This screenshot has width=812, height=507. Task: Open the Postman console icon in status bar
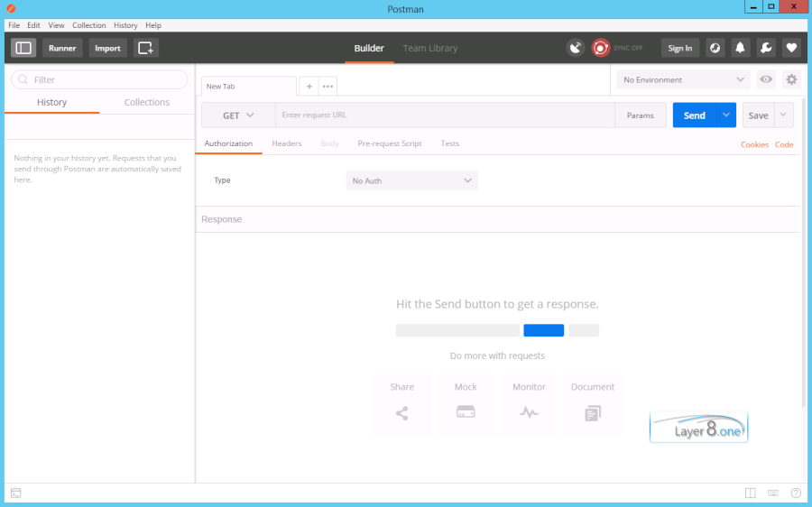[x=16, y=493]
